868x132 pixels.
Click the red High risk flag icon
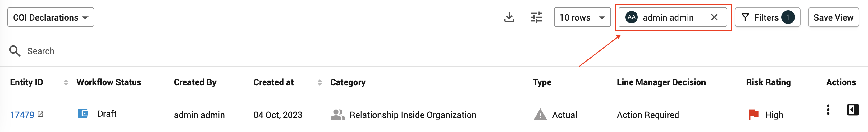[753, 115]
